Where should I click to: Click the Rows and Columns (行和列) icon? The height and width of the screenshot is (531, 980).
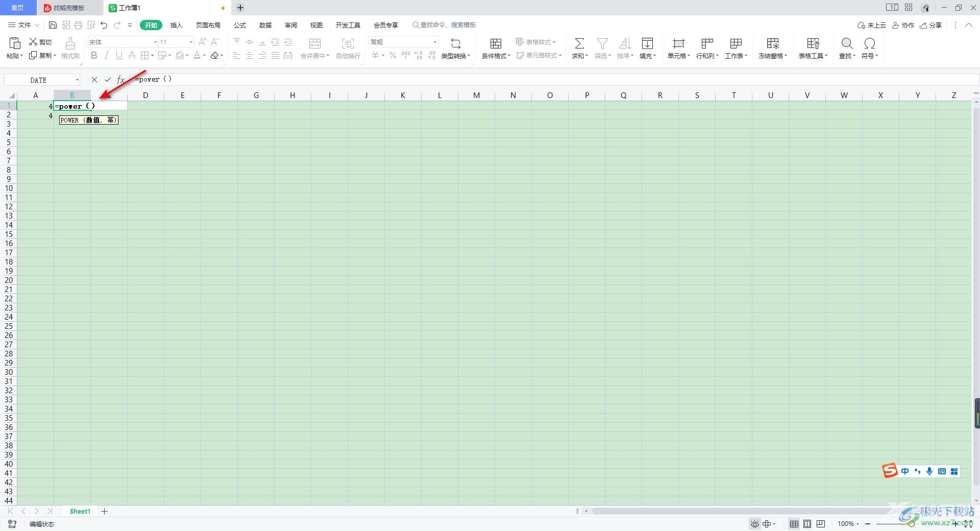click(707, 43)
